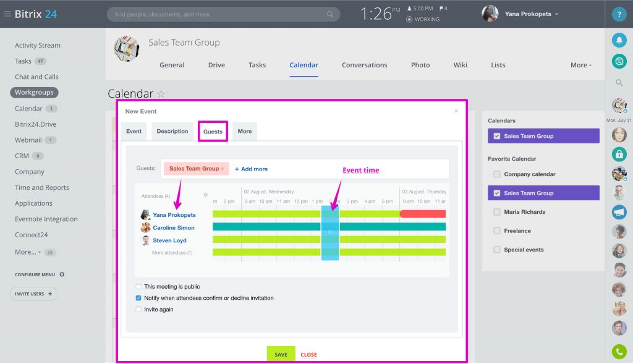Open the Wiki group tab

460,65
